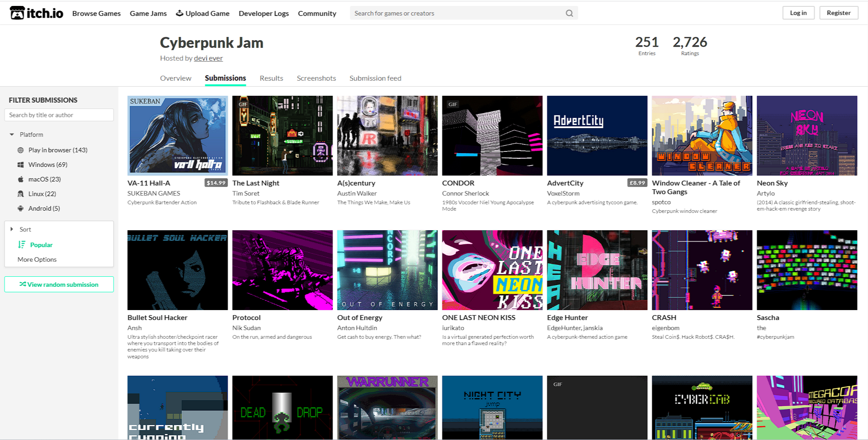Open author Connor Sherlock link
Viewport: 868px width, 440px height.
click(x=465, y=193)
